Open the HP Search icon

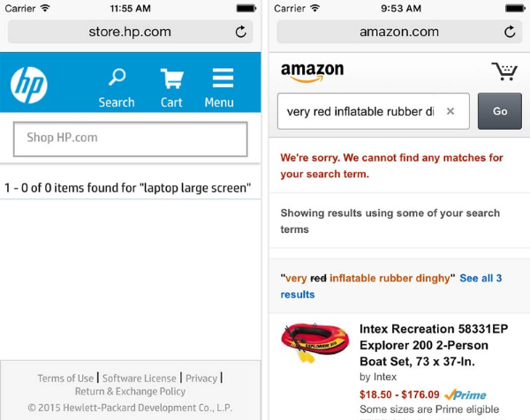tap(117, 87)
